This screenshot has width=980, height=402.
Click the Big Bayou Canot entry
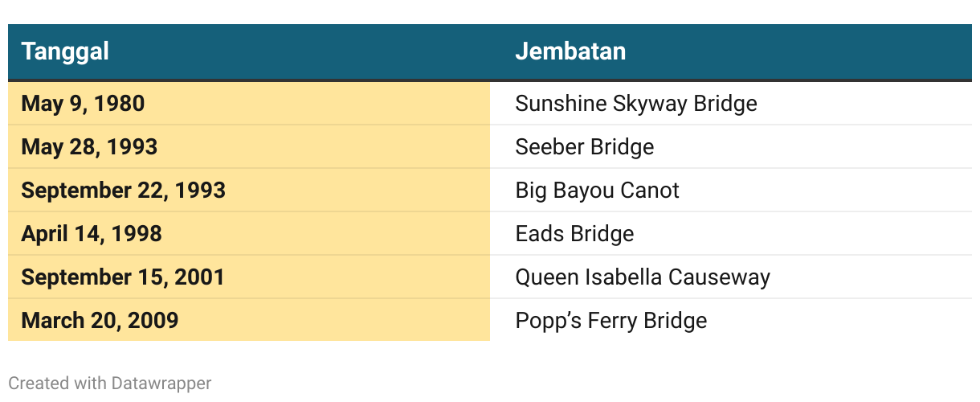(x=598, y=191)
